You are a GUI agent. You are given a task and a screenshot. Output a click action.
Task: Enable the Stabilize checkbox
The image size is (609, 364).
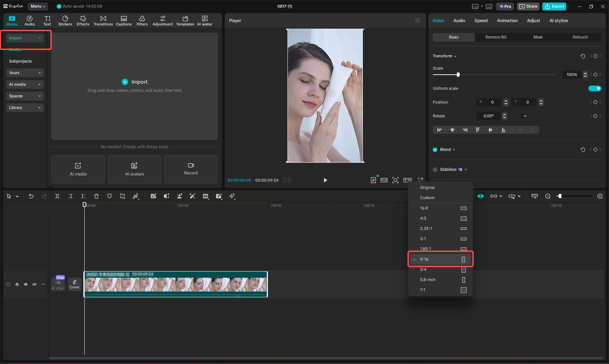tap(435, 170)
